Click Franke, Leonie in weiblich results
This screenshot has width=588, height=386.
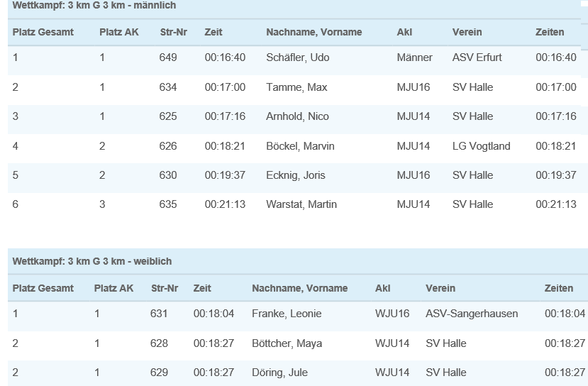pos(287,314)
